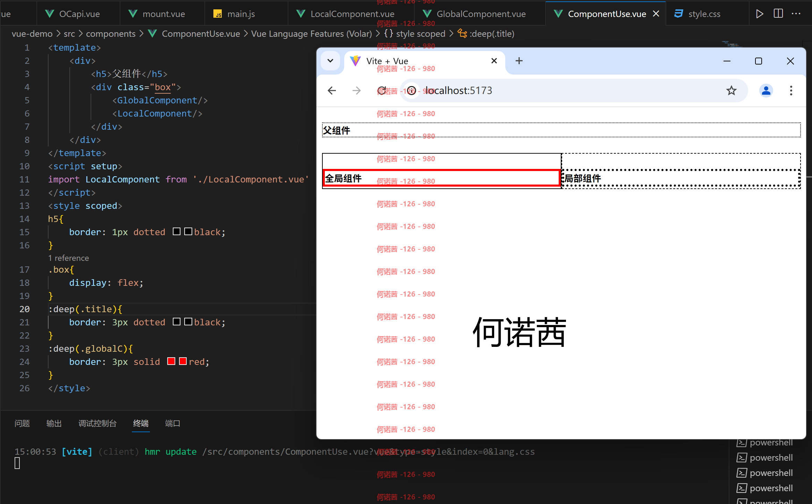Image resolution: width=812 pixels, height=504 pixels.
Task: Click line number 20 in the gutter
Action: (x=24, y=309)
